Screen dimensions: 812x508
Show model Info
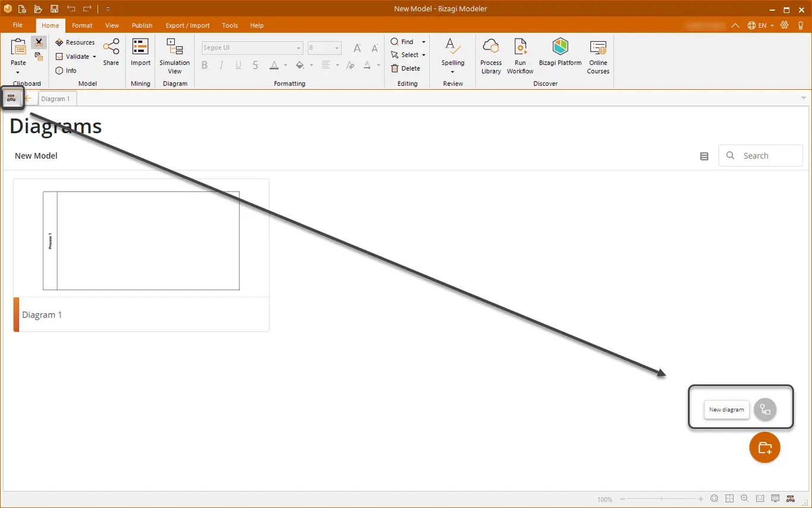[66, 70]
